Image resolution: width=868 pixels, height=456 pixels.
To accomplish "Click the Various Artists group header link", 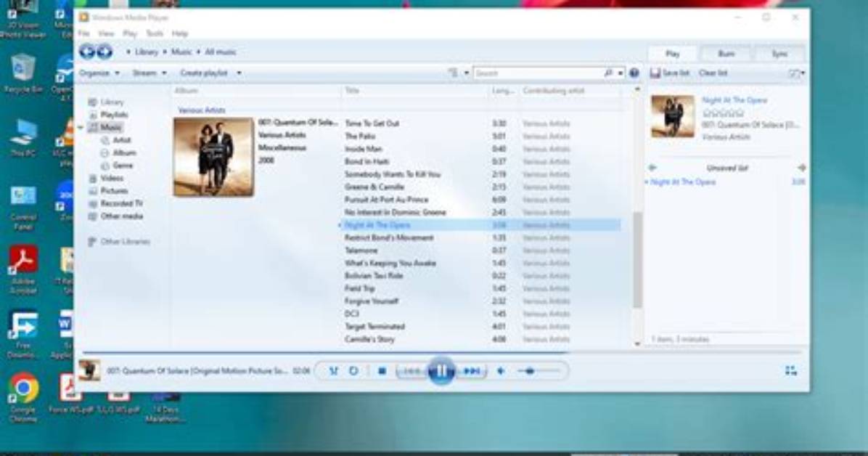I will (x=202, y=110).
